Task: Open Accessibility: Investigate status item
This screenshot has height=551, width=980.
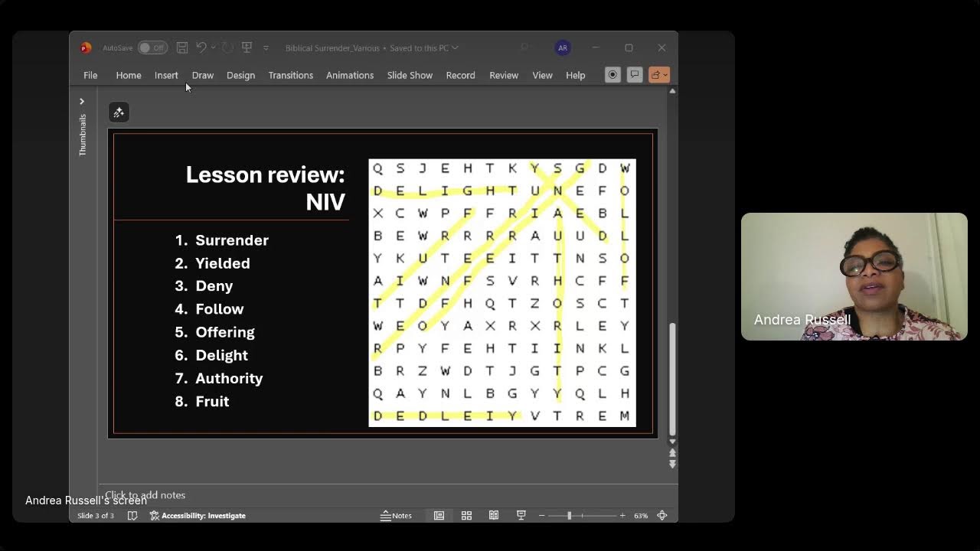Action: click(198, 516)
